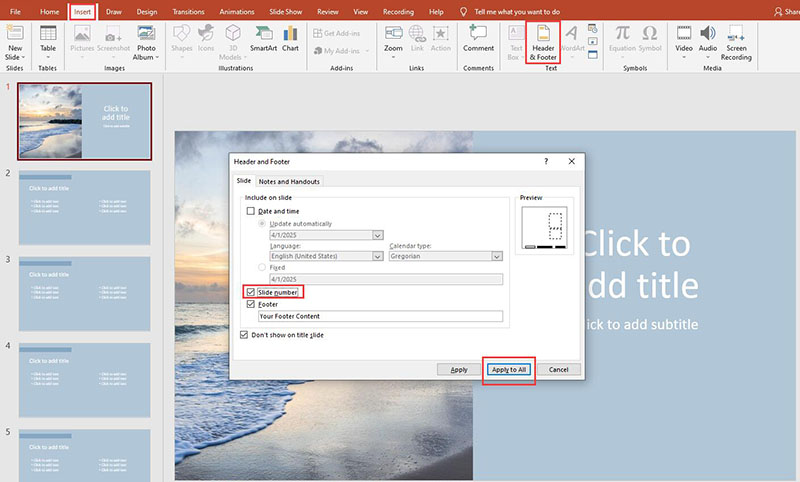Open the Calendar type dropdown
Image resolution: width=800 pixels, height=482 pixels.
[496, 256]
